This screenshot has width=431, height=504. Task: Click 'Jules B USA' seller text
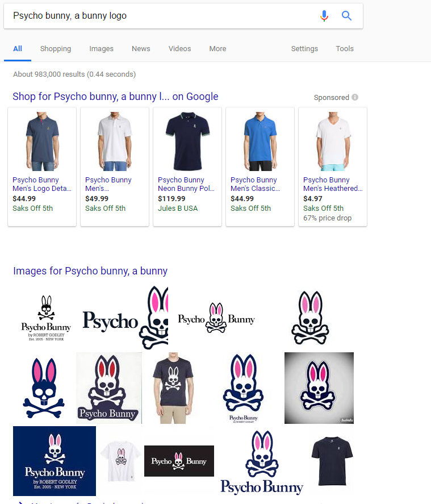(x=178, y=209)
